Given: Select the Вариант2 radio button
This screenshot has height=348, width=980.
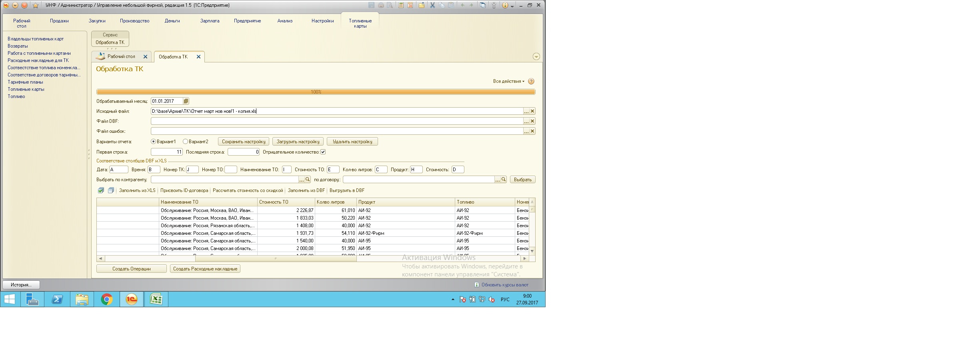Looking at the screenshot, I should [x=185, y=142].
